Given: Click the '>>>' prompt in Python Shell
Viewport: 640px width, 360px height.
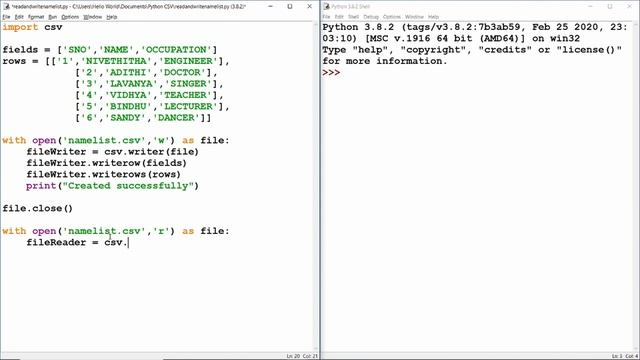Looking at the screenshot, I should click(331, 73).
